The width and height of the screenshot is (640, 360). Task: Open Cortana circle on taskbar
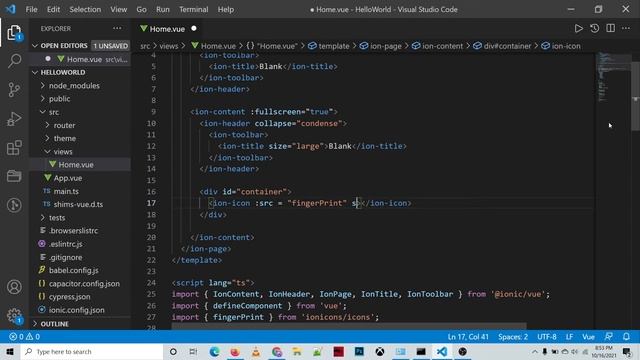[173, 351]
